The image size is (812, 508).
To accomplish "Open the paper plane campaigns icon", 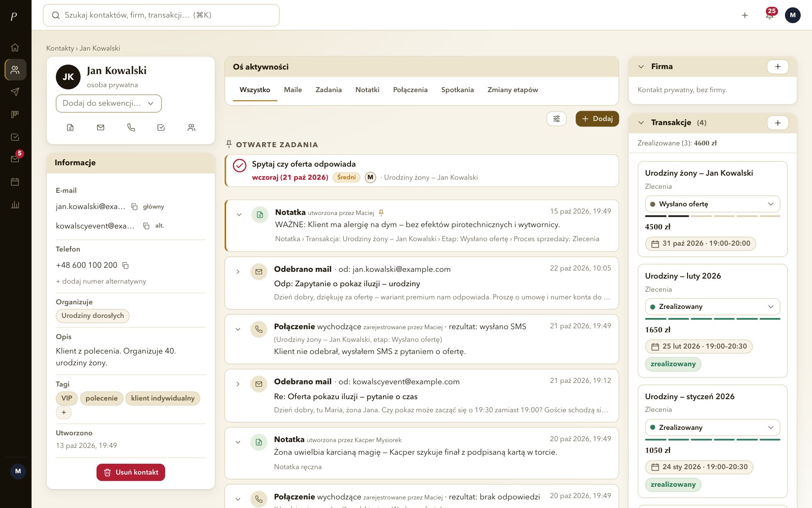I will (15, 92).
